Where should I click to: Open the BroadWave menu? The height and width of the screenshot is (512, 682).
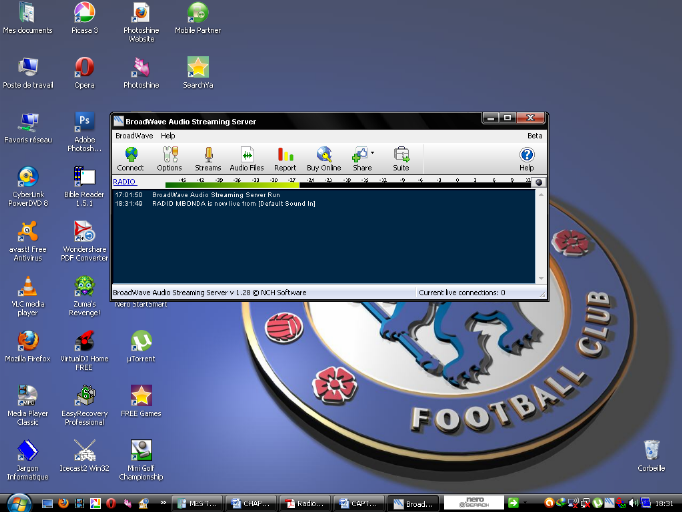(x=133, y=135)
